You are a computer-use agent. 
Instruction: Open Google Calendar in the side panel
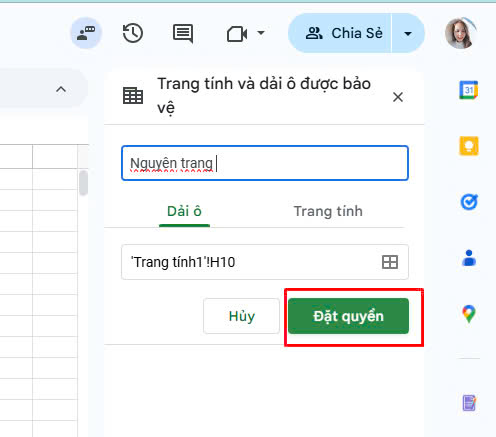coord(469,90)
